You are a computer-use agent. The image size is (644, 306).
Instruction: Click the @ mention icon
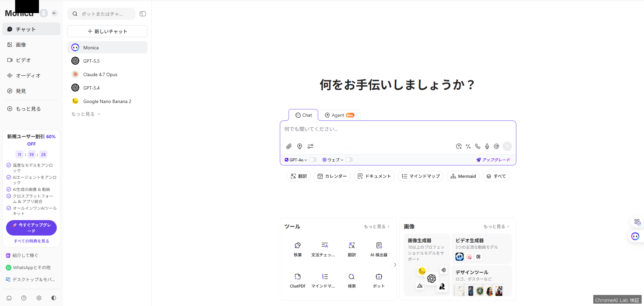(x=496, y=146)
